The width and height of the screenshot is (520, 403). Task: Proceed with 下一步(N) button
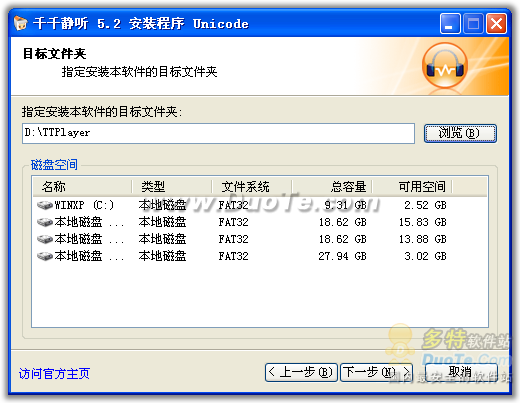376,372
